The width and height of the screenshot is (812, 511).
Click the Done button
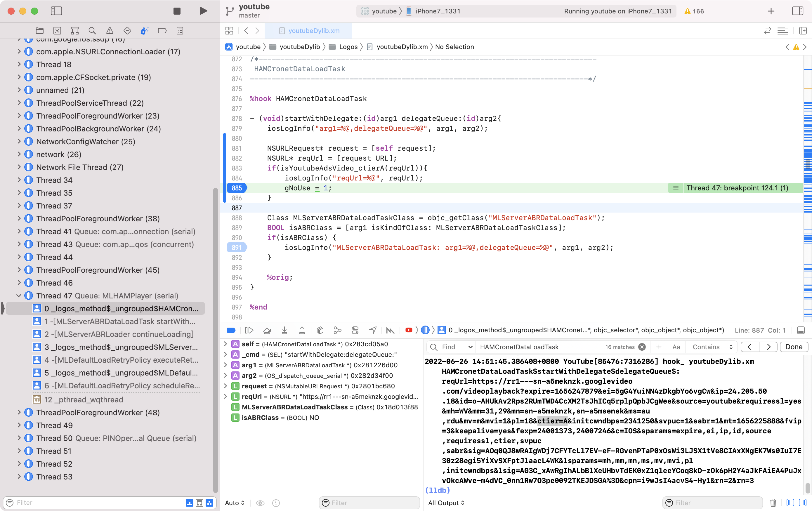(x=794, y=347)
